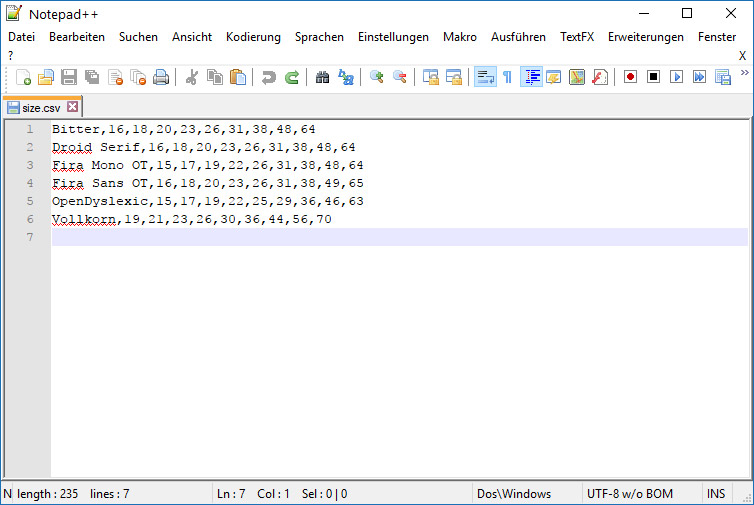Copy selection with the toolbar Copy icon
754x505 pixels.
215,77
